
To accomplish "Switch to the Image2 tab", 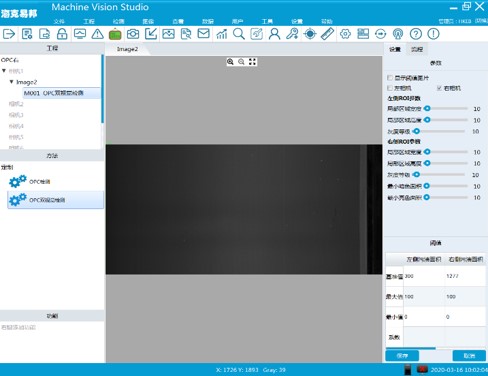I will (x=127, y=49).
